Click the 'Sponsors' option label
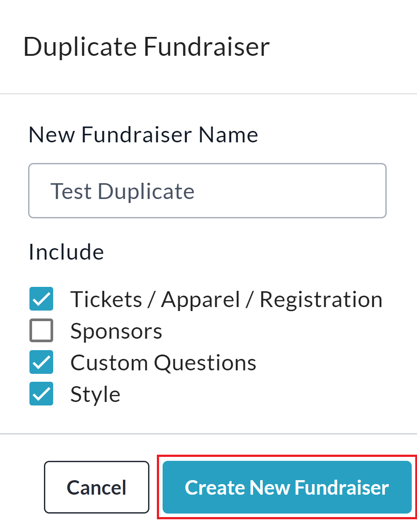 (116, 331)
